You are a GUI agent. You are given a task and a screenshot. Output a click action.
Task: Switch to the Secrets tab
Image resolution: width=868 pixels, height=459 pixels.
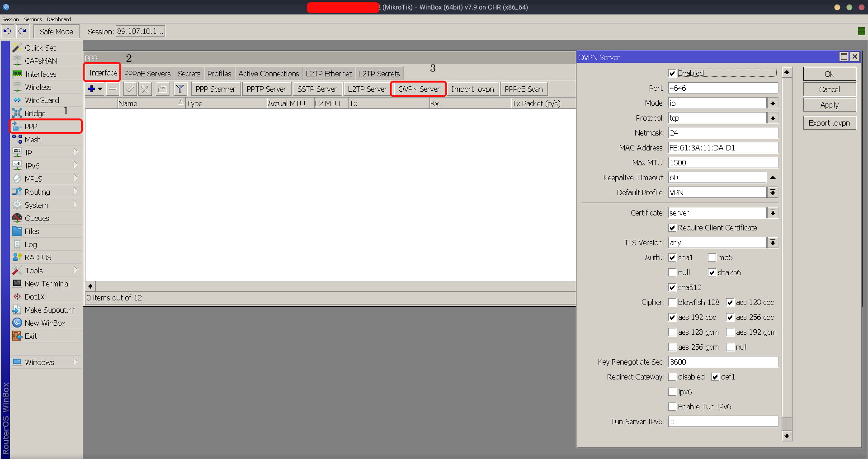coord(189,74)
